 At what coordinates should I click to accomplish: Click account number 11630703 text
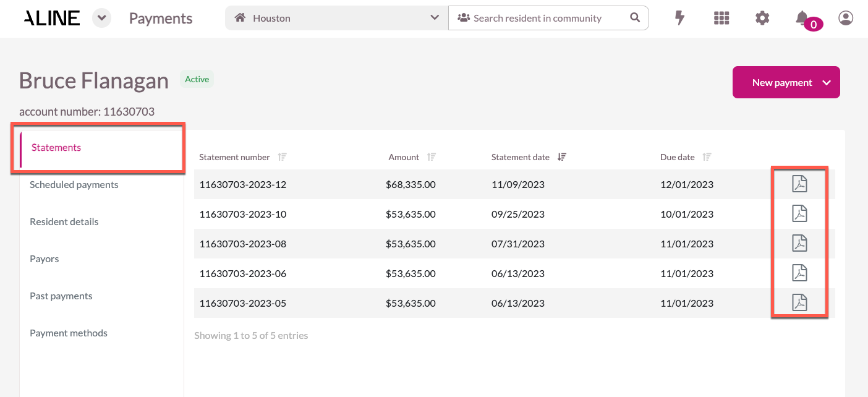[87, 111]
